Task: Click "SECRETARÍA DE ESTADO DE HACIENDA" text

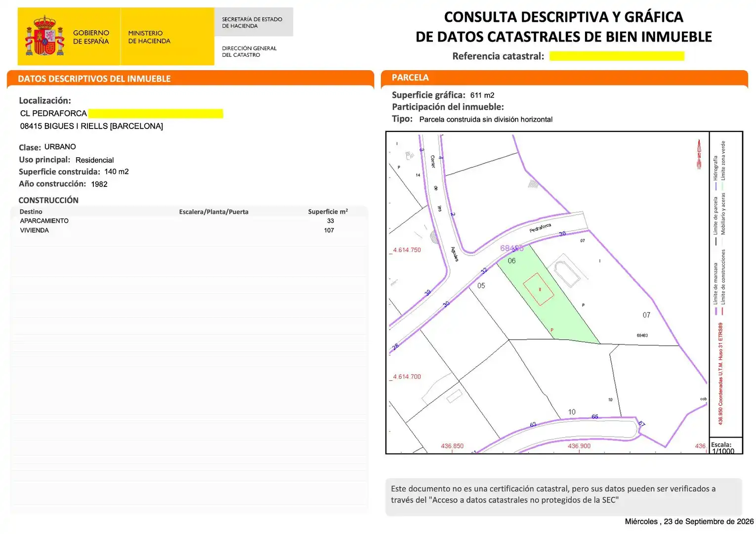Action: [x=252, y=23]
